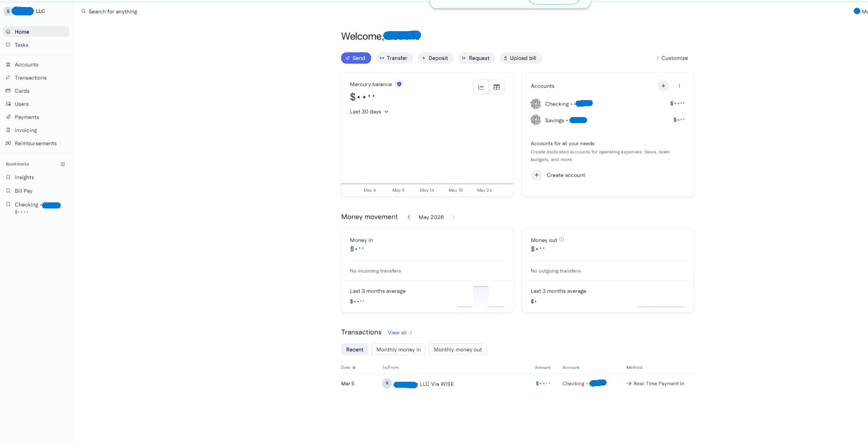Click the No incoming transfers text
Viewport: 868px width, 443px height.
click(x=376, y=271)
